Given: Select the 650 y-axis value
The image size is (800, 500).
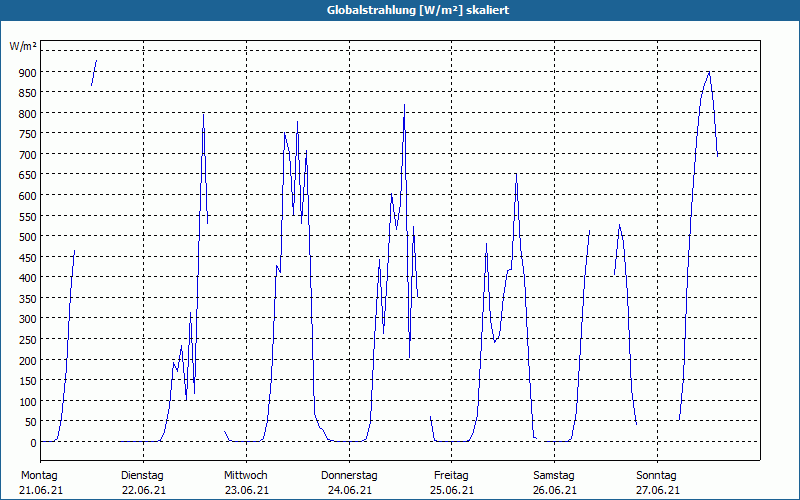Looking at the screenshot, I should [28, 176].
